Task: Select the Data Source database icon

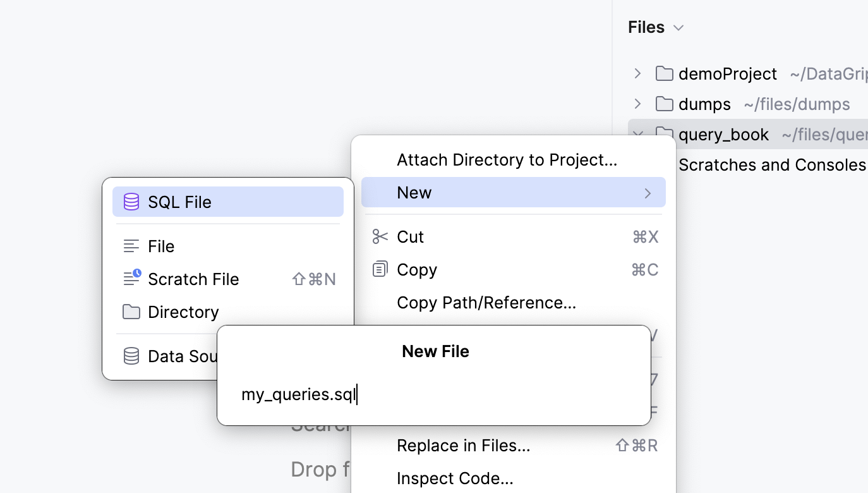Action: (x=131, y=356)
